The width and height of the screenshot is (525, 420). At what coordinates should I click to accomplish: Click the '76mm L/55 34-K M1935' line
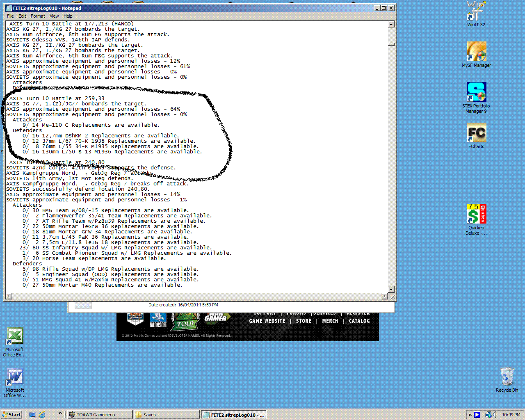[110, 146]
